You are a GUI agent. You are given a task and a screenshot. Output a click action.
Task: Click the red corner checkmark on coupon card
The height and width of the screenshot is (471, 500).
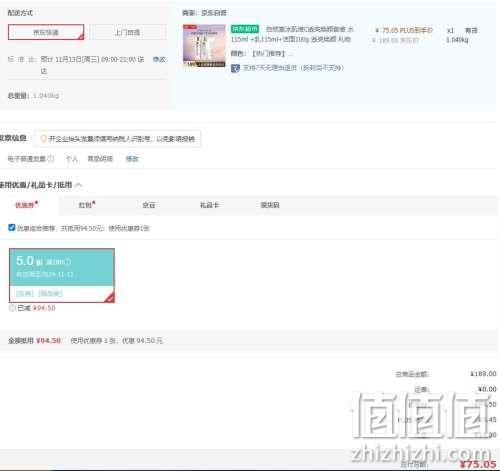point(110,298)
